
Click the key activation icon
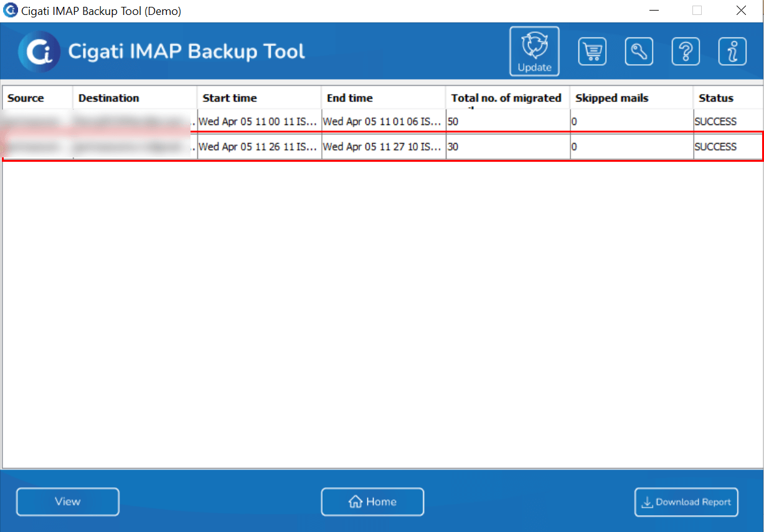pos(639,51)
